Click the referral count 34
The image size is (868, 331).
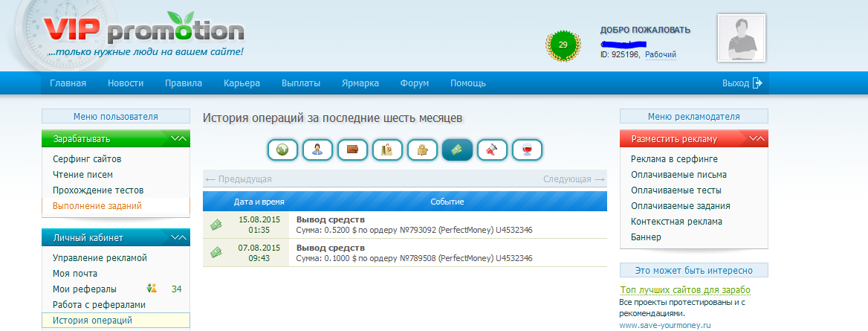tap(177, 289)
